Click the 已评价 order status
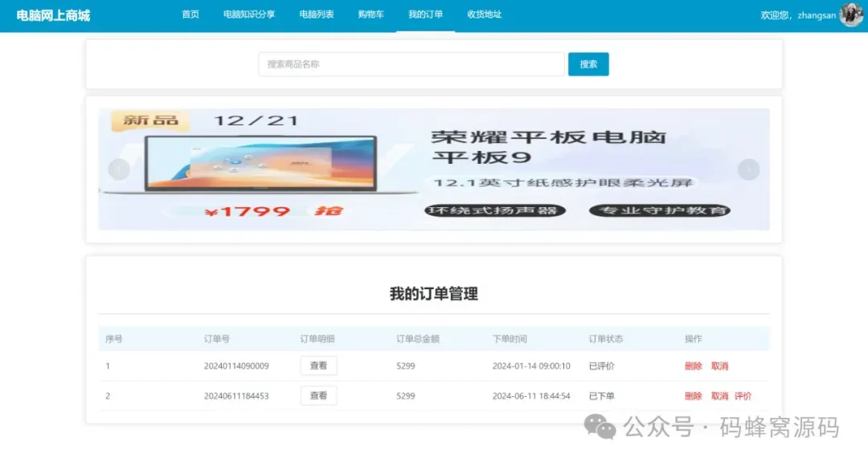The width and height of the screenshot is (868, 462). tap(602, 366)
